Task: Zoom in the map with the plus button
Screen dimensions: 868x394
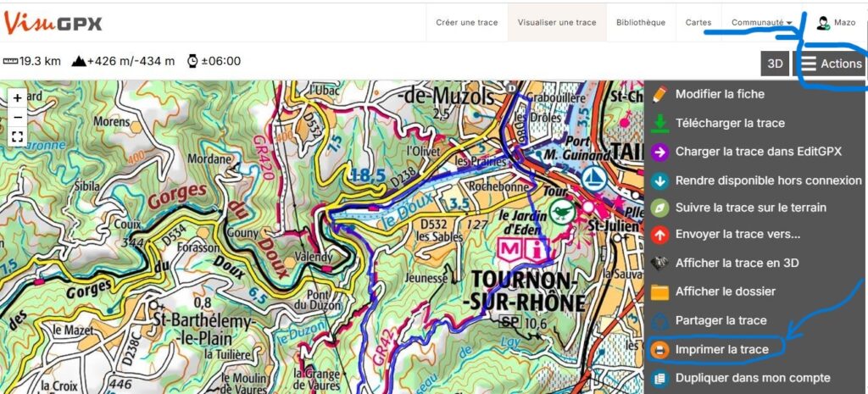Action: [x=18, y=98]
